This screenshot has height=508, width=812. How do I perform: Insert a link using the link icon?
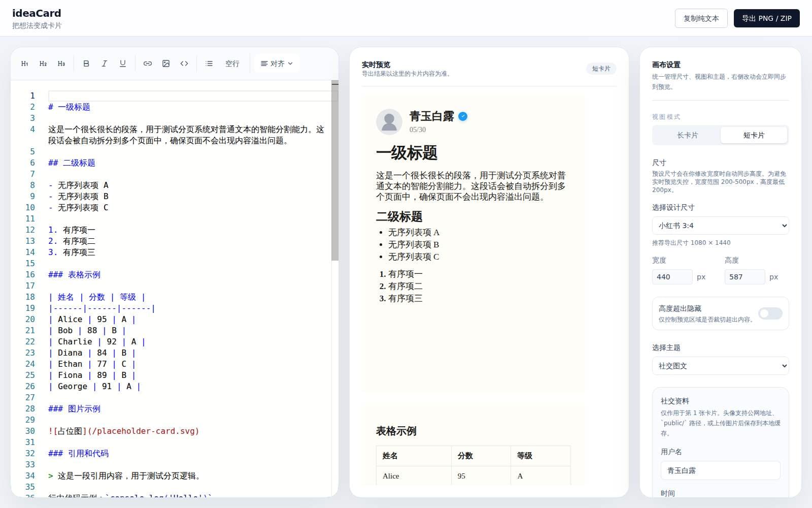tap(148, 63)
